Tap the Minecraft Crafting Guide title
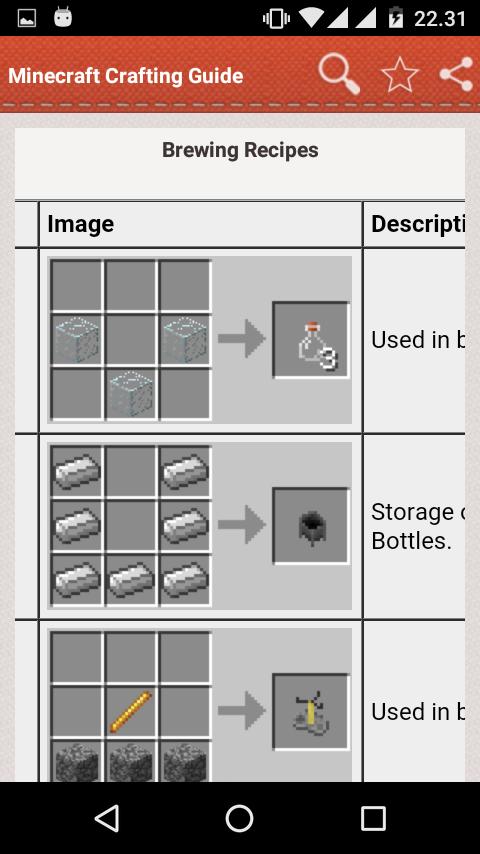This screenshot has height=854, width=480. point(126,75)
